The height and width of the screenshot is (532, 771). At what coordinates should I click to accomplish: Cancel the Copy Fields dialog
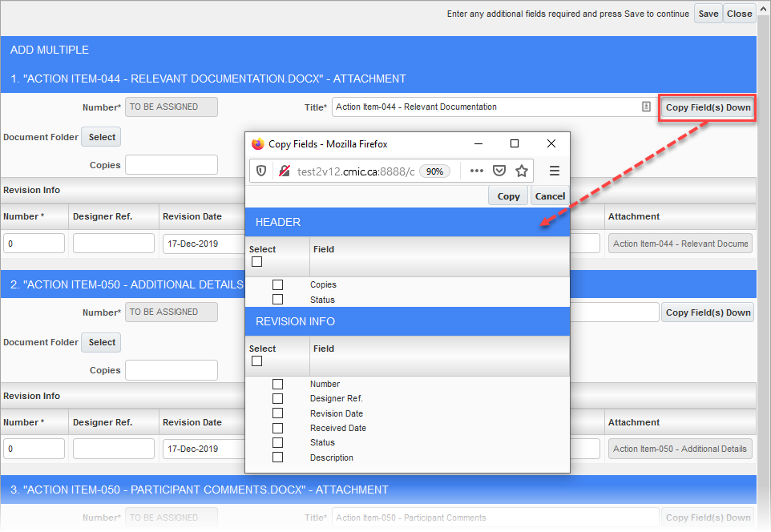click(x=550, y=196)
